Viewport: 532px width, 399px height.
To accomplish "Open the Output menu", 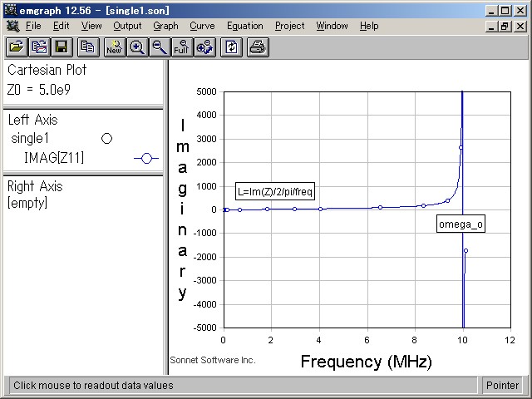I will coord(127,26).
